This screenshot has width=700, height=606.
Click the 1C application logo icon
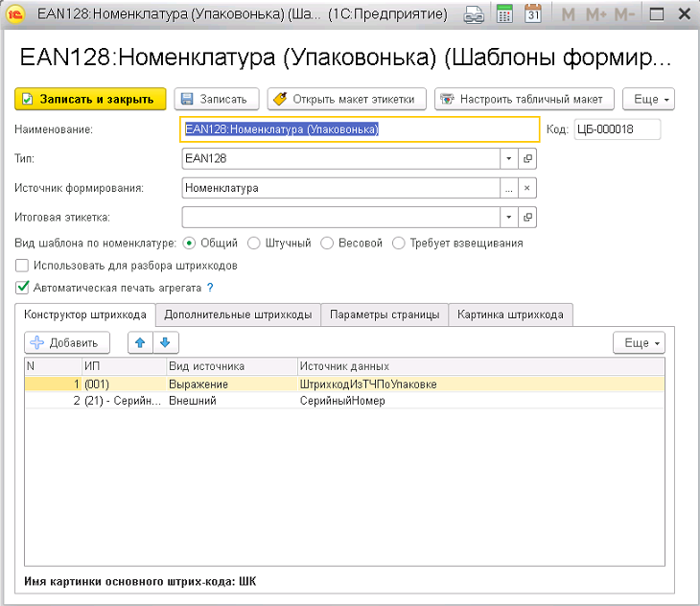[14, 14]
